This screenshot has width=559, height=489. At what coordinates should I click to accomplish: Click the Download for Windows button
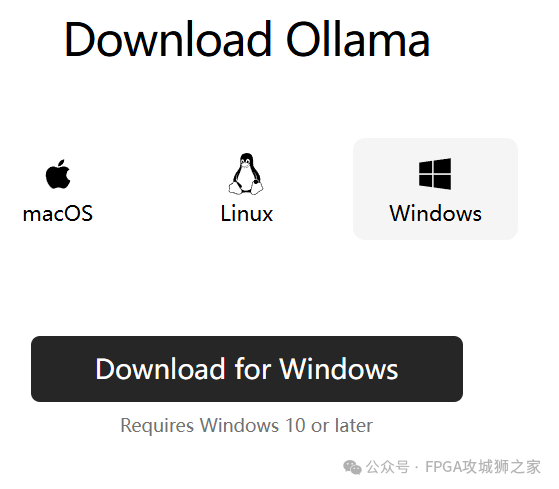pos(247,369)
